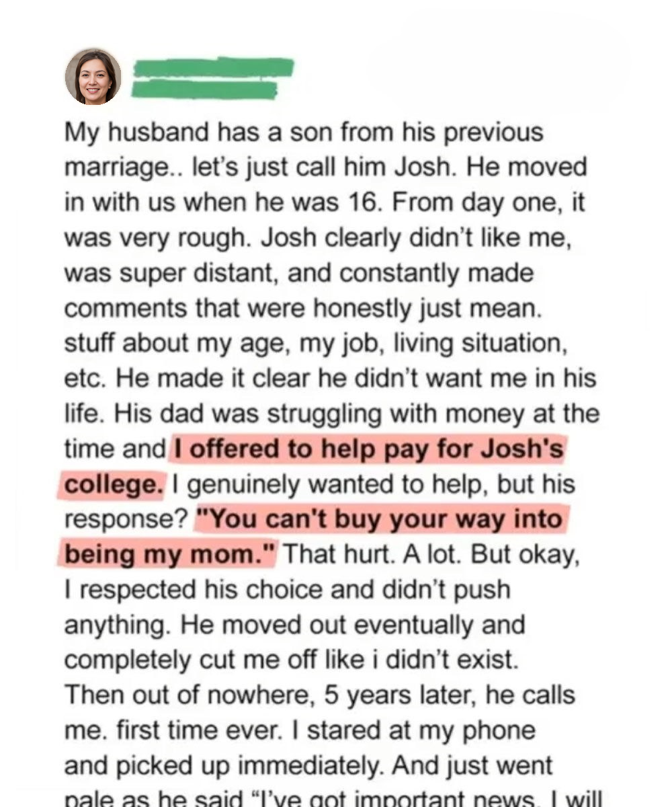Click the upper green redacted name bar
Viewport: 672px width, 807px height.
214,67
